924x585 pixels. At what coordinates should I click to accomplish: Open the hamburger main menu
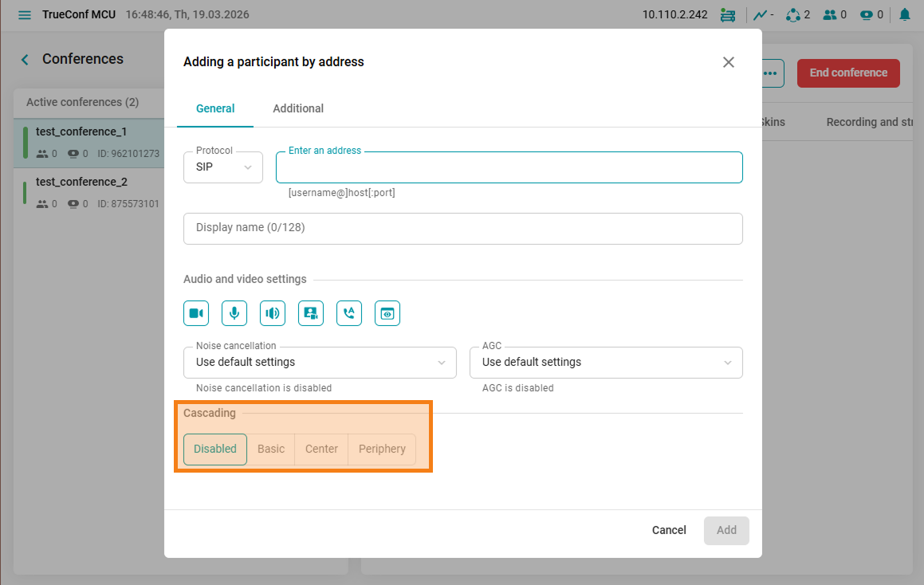pos(25,15)
